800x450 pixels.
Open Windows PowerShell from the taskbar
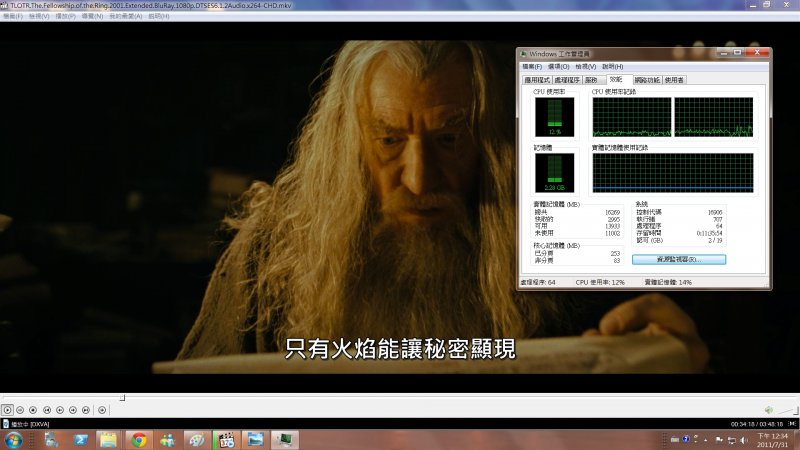pyautogui.click(x=79, y=439)
